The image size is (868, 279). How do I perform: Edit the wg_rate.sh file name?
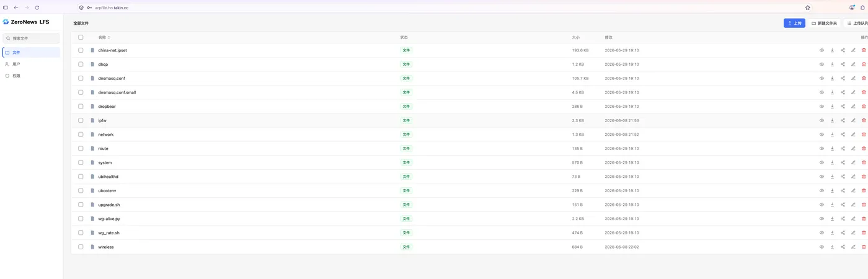853,233
